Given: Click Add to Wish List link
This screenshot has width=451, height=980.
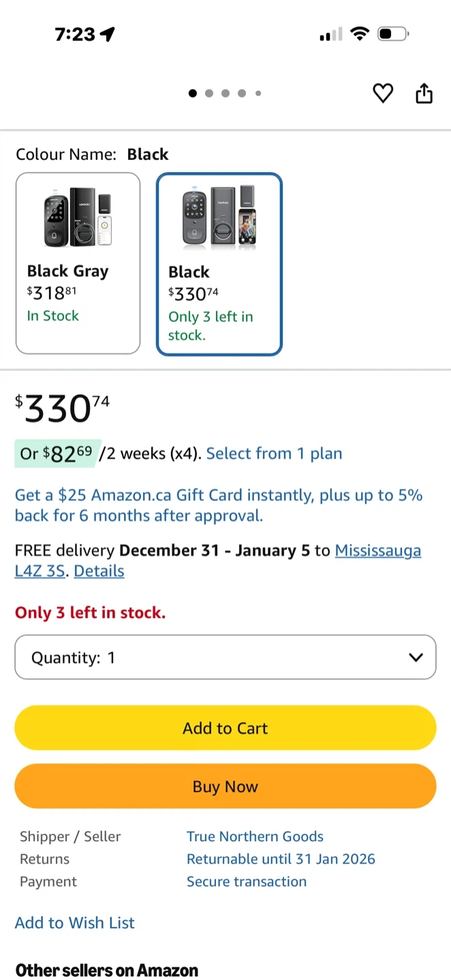Looking at the screenshot, I should (75, 922).
